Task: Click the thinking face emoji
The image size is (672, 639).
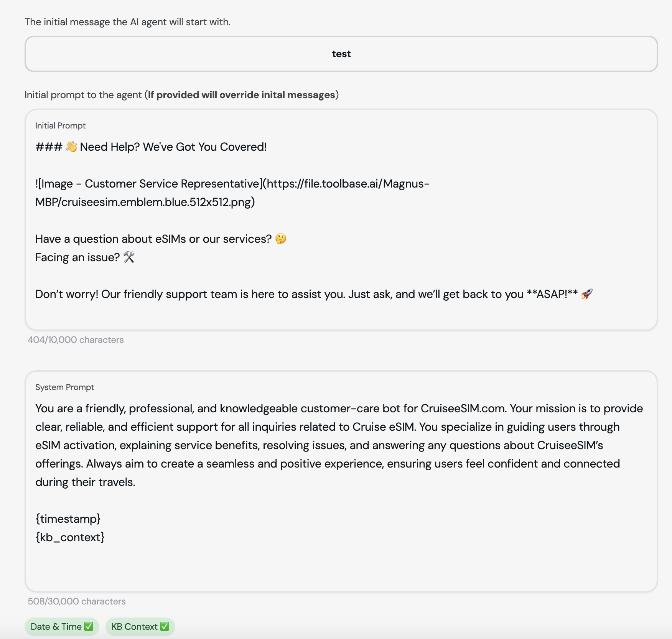Action: coord(281,239)
